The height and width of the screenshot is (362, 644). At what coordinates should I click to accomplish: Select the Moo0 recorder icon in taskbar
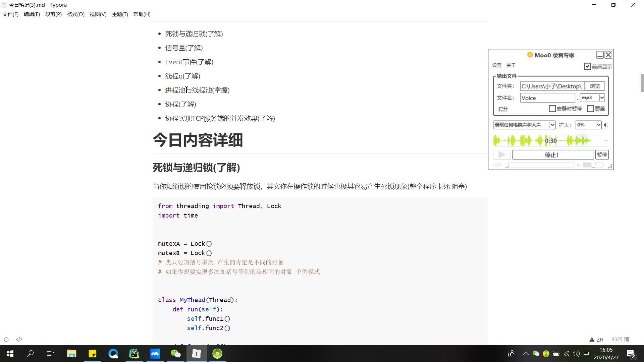217,353
